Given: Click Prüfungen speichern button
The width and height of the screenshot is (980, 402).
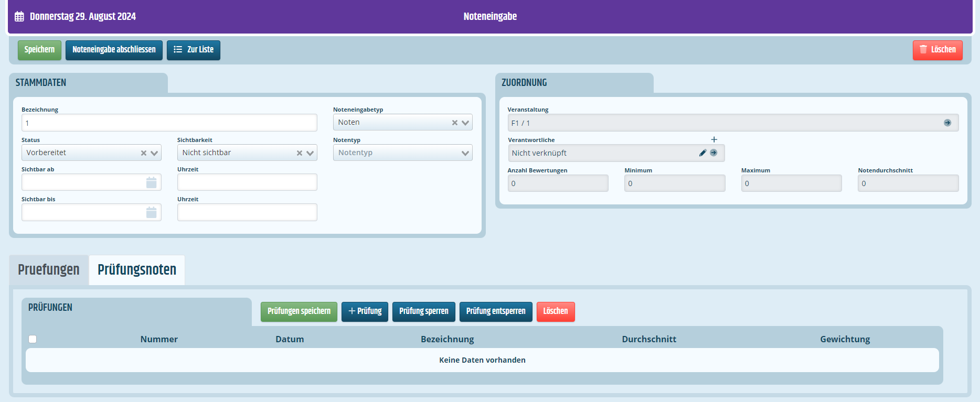Looking at the screenshot, I should coord(299,311).
